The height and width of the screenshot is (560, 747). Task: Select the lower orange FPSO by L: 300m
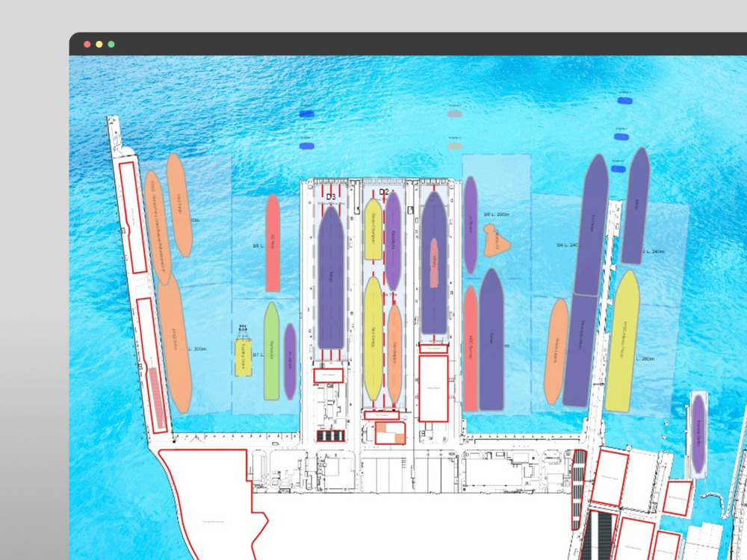click(174, 343)
